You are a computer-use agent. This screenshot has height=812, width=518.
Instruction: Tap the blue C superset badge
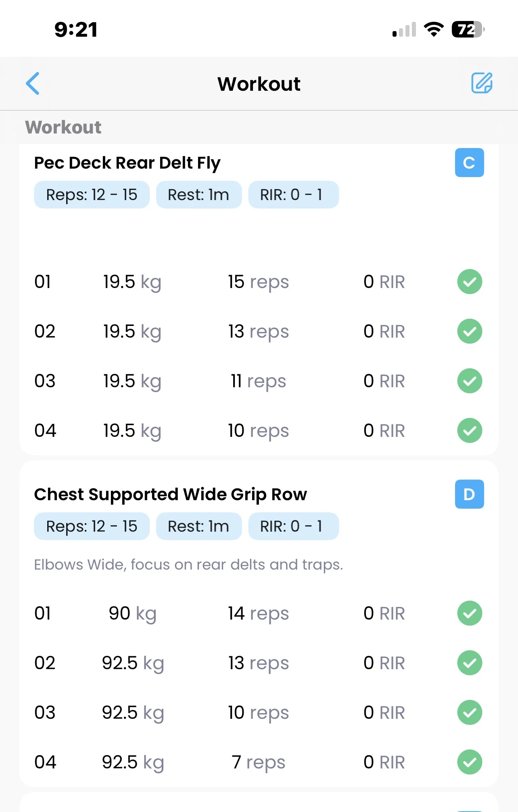pyautogui.click(x=469, y=163)
